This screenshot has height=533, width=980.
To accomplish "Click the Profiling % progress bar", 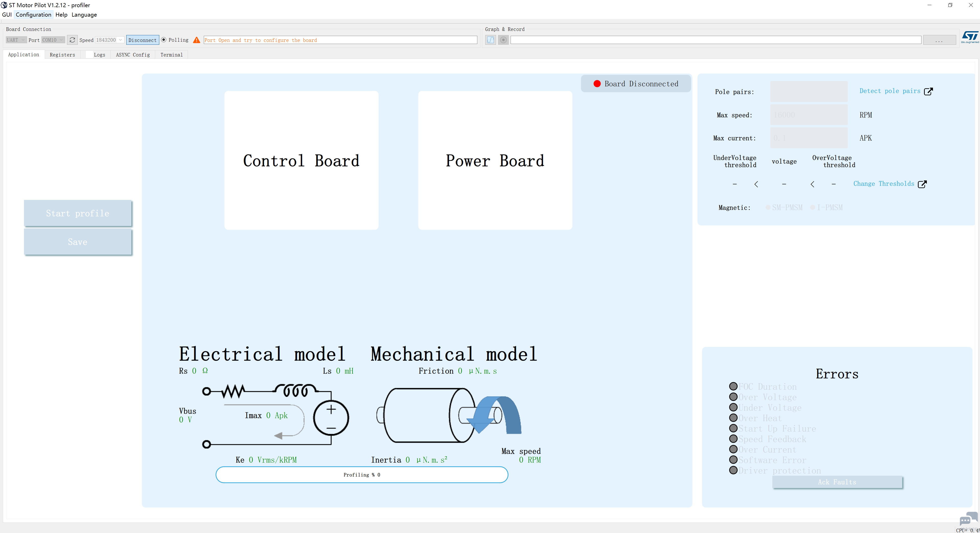I will (x=362, y=475).
